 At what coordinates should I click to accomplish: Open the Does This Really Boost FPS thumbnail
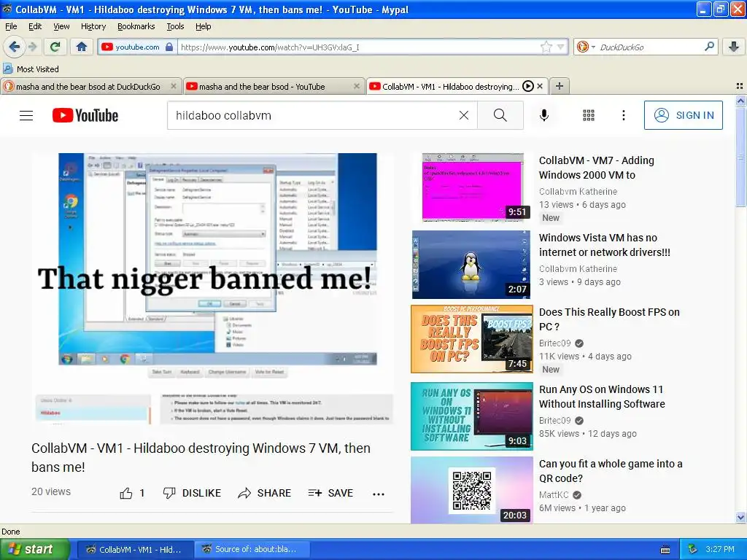[472, 339]
